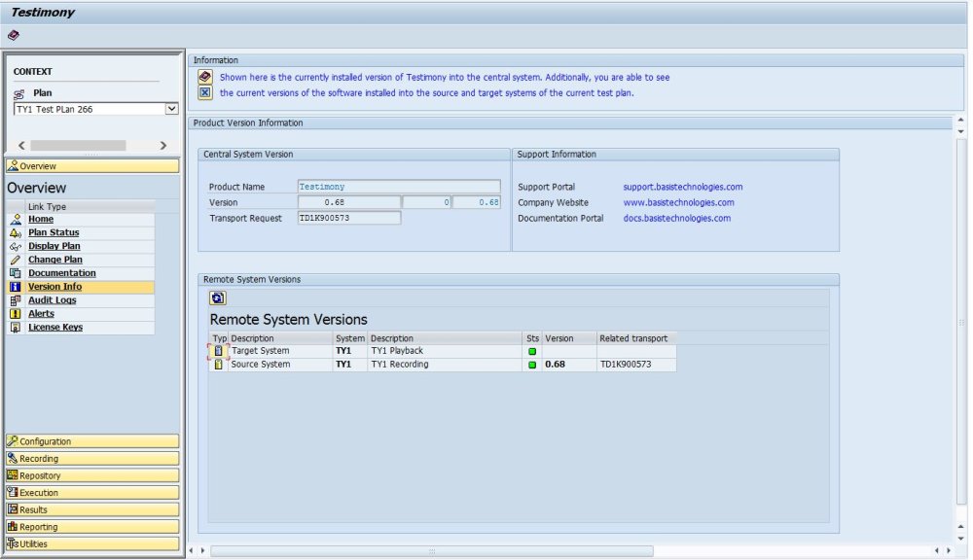Viewport: 973px width, 560px height.
Task: Expand the Execution section
Action: (92, 492)
